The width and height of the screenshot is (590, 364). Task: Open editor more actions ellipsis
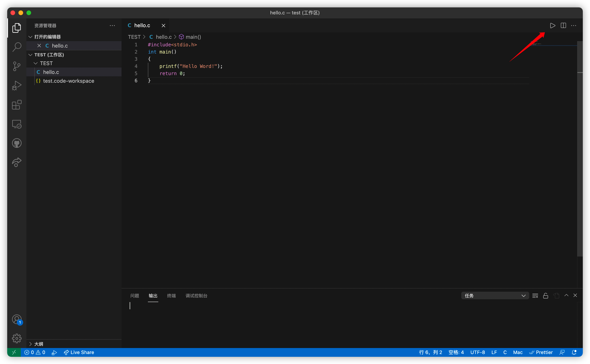tap(574, 26)
